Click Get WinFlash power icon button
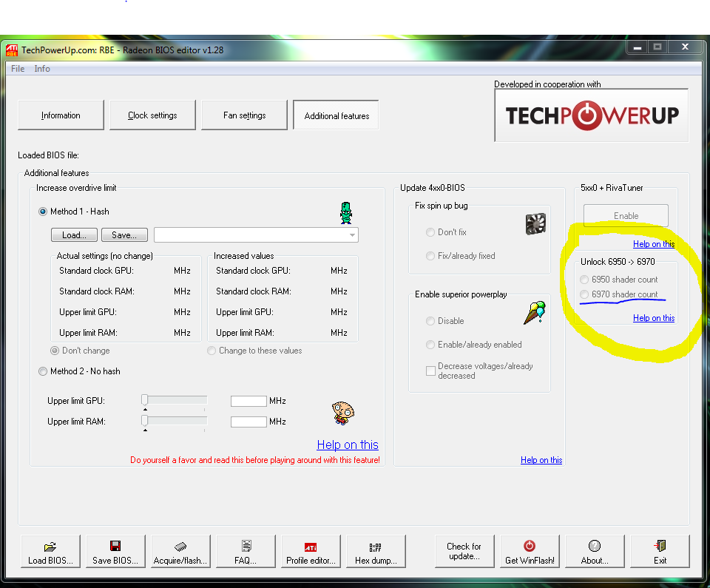710x588 pixels. [530, 551]
